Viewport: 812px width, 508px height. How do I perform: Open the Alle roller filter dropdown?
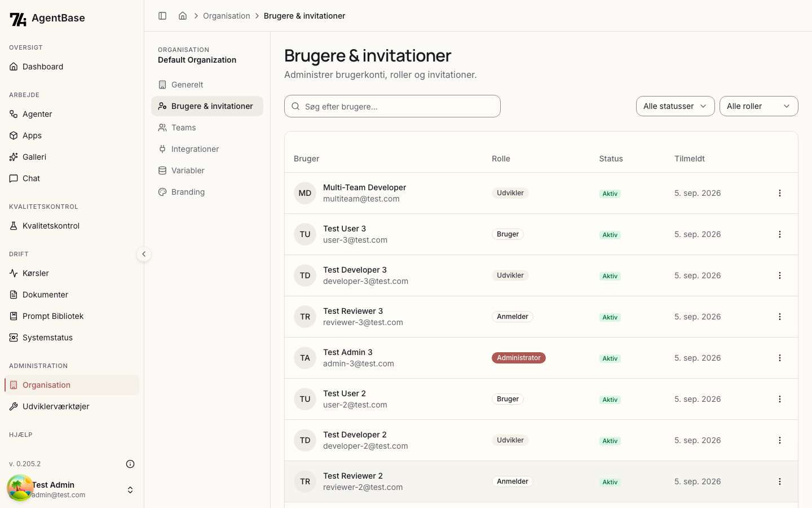(759, 106)
